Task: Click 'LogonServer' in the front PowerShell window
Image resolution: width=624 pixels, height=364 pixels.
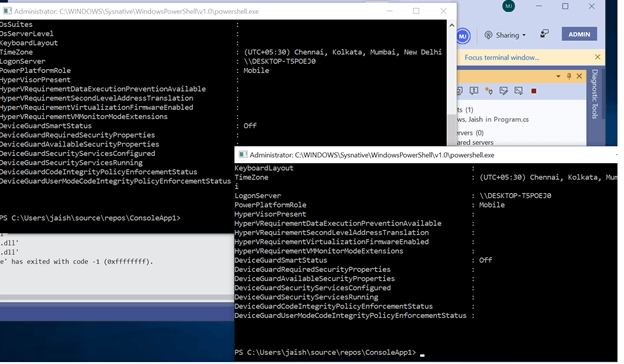Action: 257,196
